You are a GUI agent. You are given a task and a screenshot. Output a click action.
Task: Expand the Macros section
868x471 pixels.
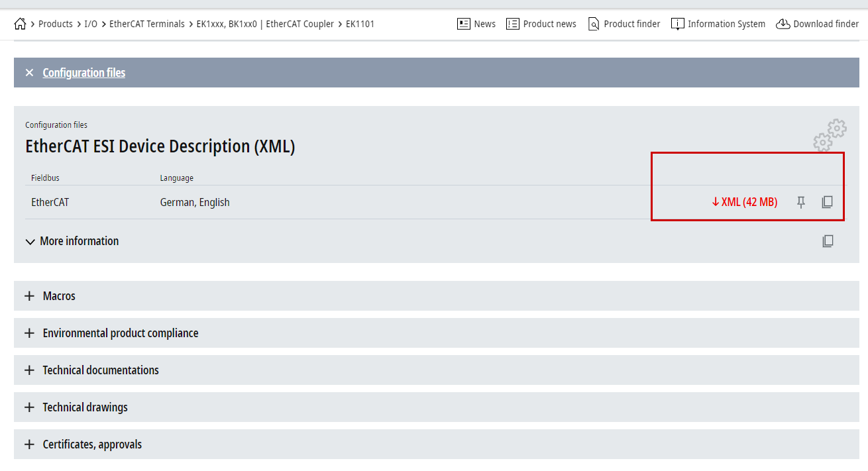[435, 296]
